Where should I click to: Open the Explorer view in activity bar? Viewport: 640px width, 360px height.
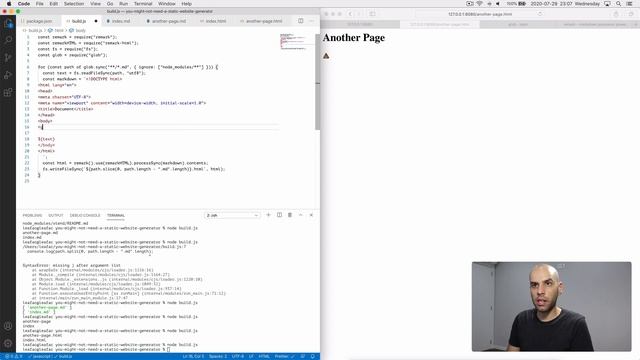[8, 23]
